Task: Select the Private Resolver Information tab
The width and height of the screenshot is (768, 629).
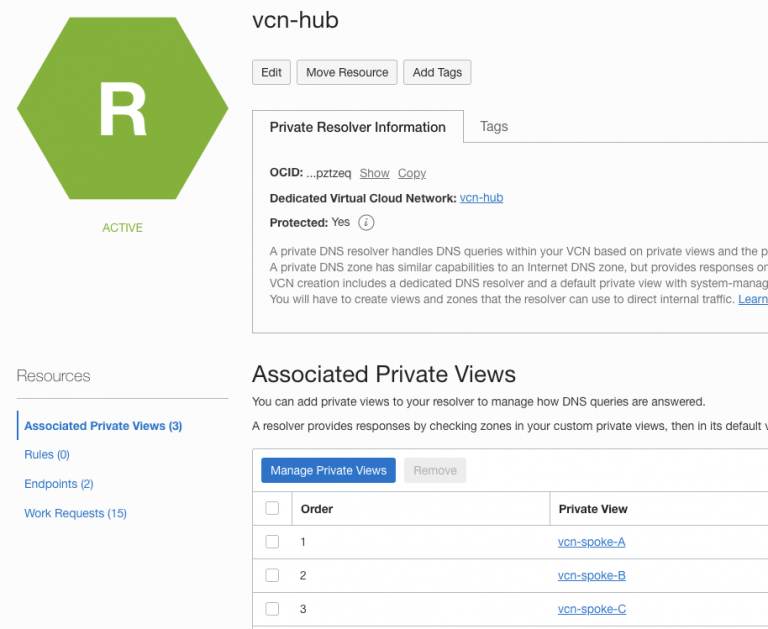Action: [358, 127]
